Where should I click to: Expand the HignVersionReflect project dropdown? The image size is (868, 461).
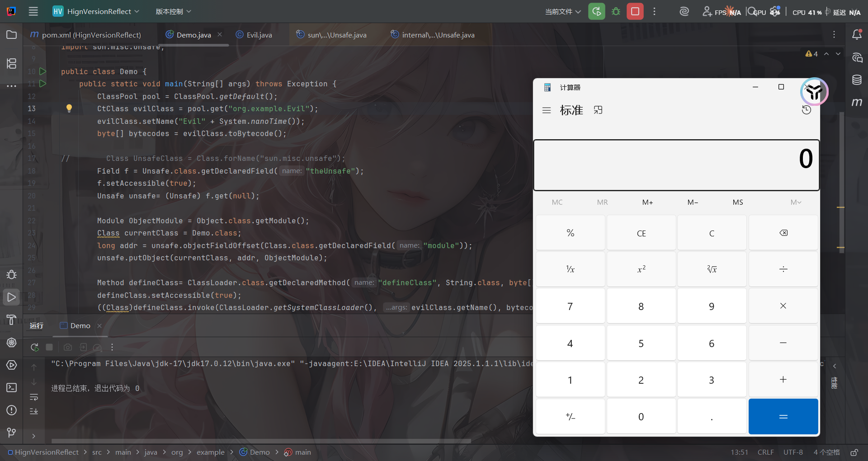pyautogui.click(x=96, y=11)
